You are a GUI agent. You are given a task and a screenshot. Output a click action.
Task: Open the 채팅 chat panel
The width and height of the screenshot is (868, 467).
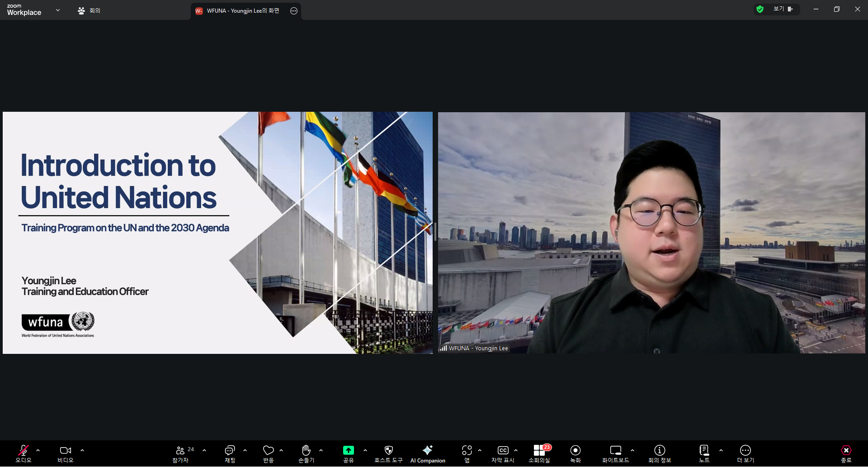click(x=230, y=453)
